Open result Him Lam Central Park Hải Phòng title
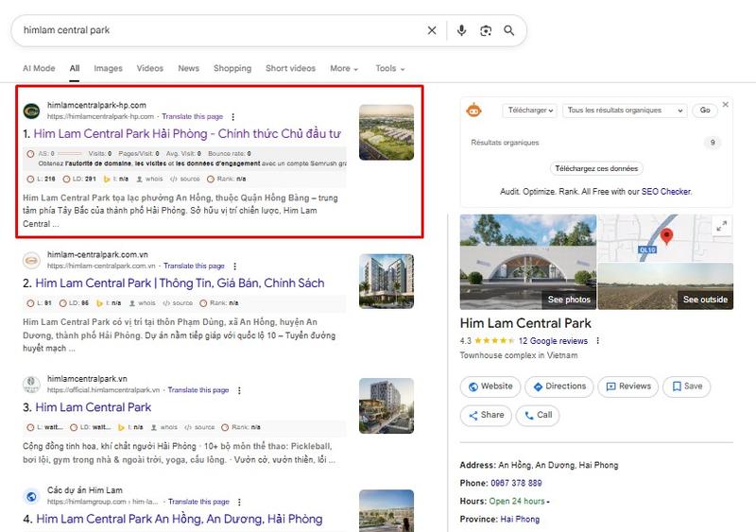Viewport: 756px width, 532px height. point(187,133)
